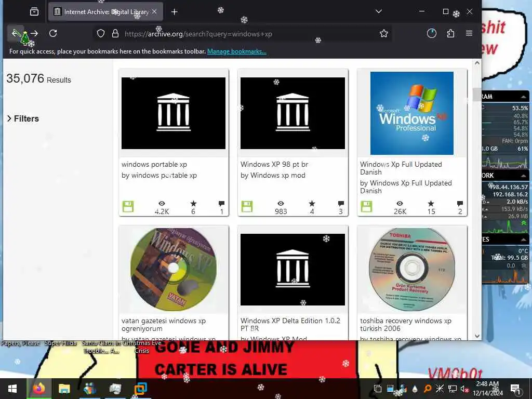532x399 pixels.
Task: Open File Explorer from the taskbar
Action: 64,389
